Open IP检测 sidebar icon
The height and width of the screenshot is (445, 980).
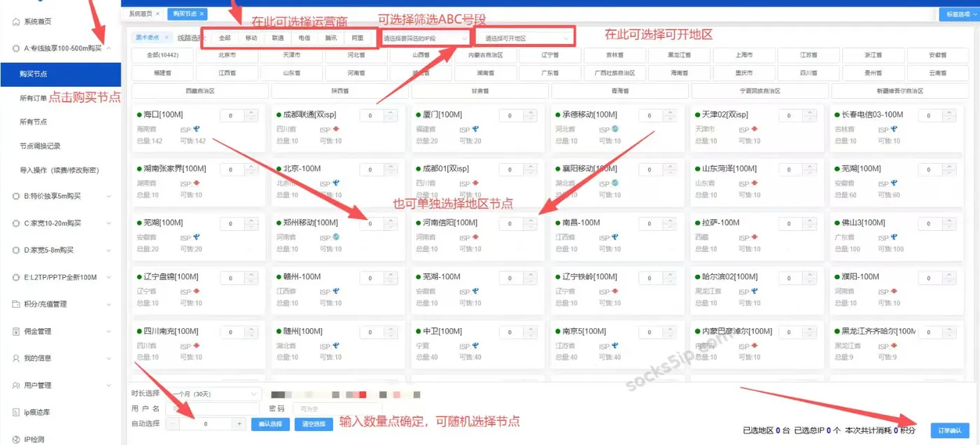(x=16, y=439)
